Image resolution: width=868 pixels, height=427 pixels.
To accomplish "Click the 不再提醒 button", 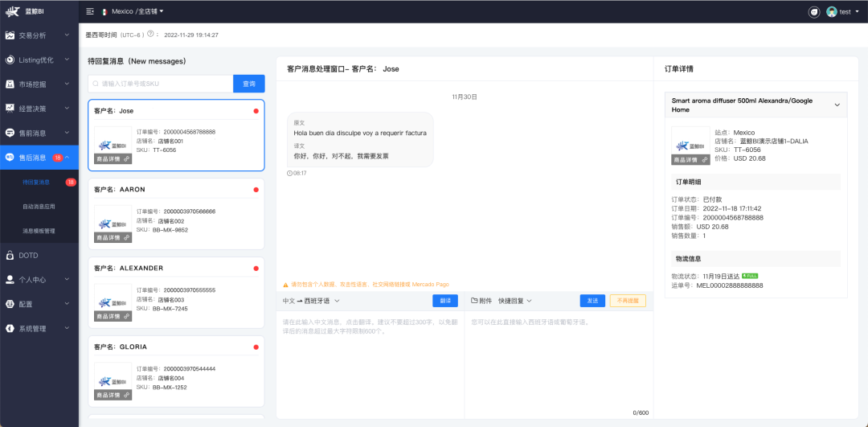I will tap(628, 301).
